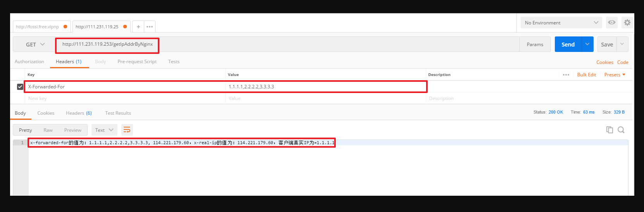The width and height of the screenshot is (644, 212).
Task: Click the Save button
Action: click(607, 44)
